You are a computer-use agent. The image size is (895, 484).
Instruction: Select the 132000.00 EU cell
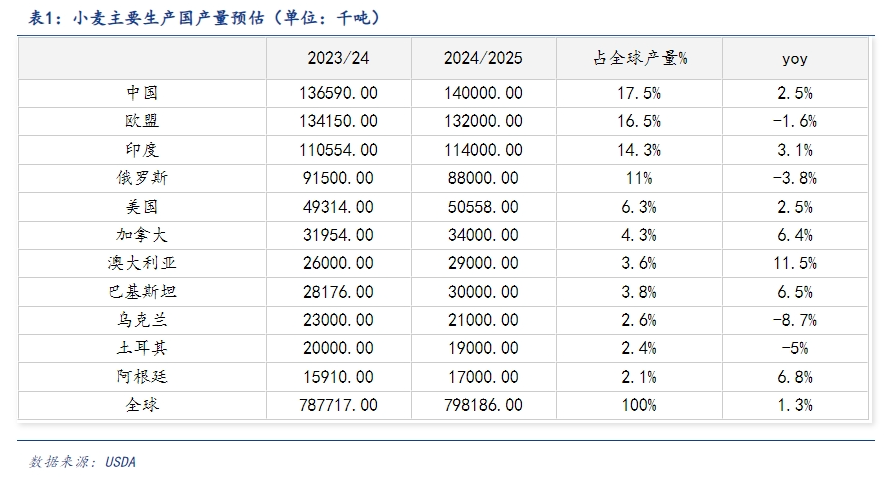[x=483, y=121]
